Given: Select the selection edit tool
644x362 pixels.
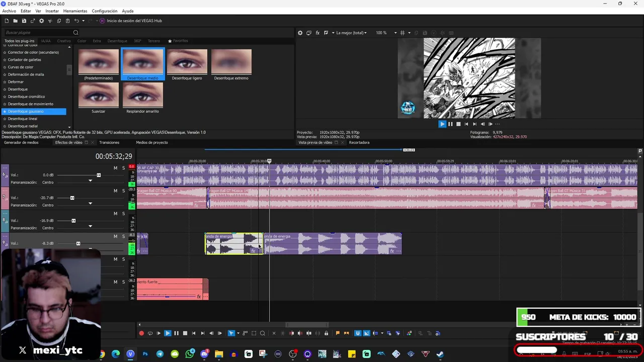Looking at the screenshot, I should (x=254, y=333).
